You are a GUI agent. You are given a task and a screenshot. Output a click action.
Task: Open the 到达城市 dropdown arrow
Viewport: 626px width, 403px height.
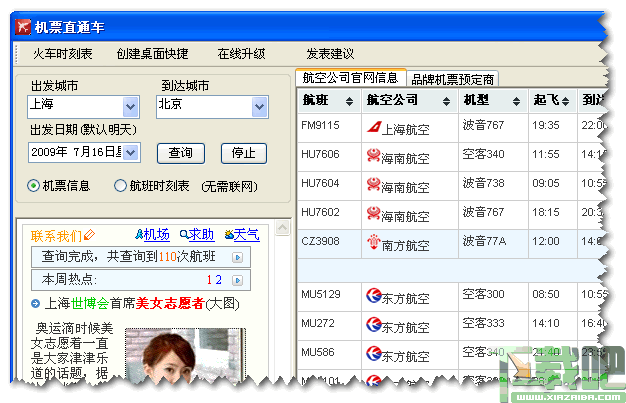260,107
